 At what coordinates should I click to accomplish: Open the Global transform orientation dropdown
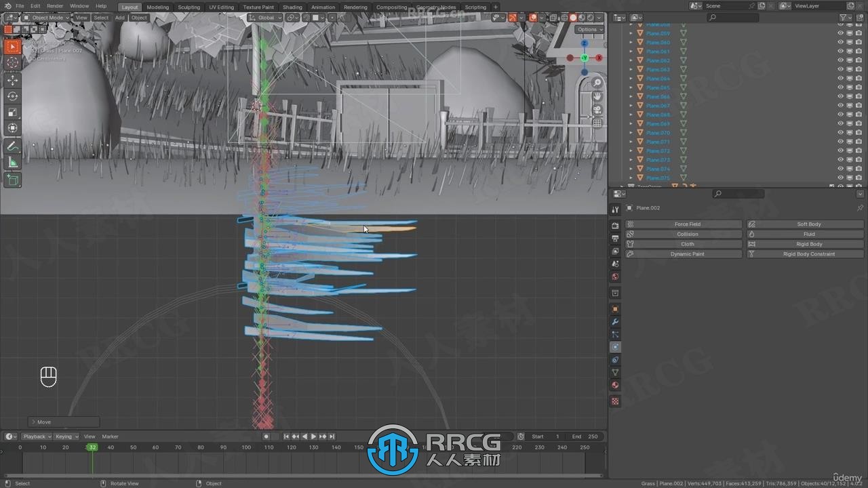point(265,18)
